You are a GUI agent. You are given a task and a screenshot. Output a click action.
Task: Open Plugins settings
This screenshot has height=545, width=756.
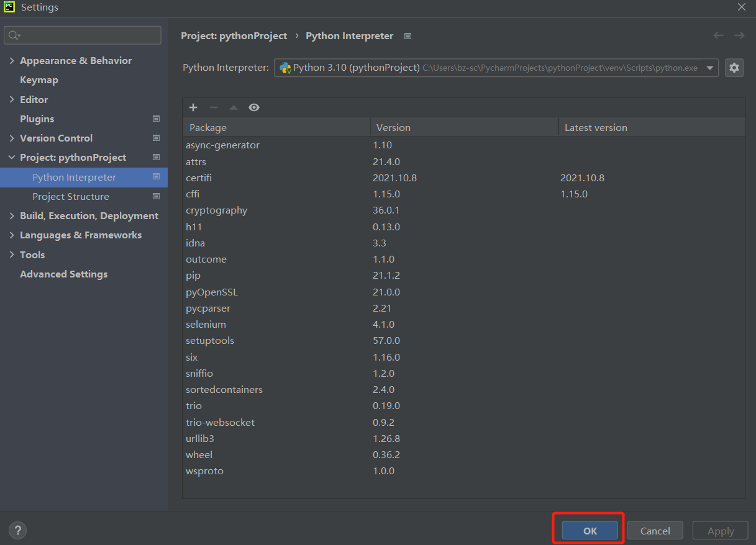pos(37,119)
